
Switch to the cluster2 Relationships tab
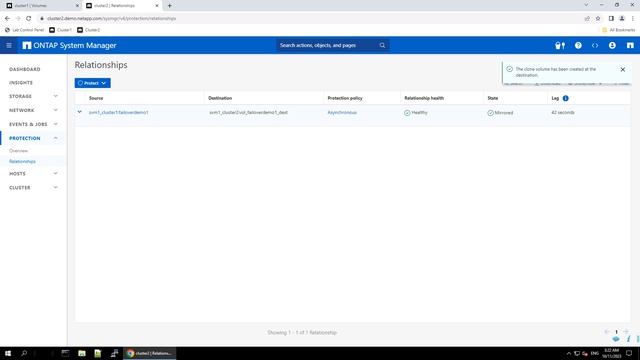[x=122, y=6]
